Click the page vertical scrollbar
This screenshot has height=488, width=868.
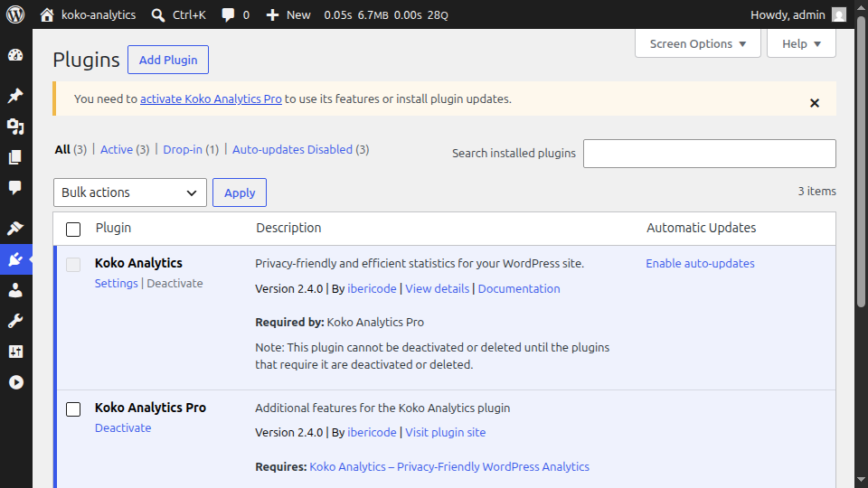click(x=861, y=161)
